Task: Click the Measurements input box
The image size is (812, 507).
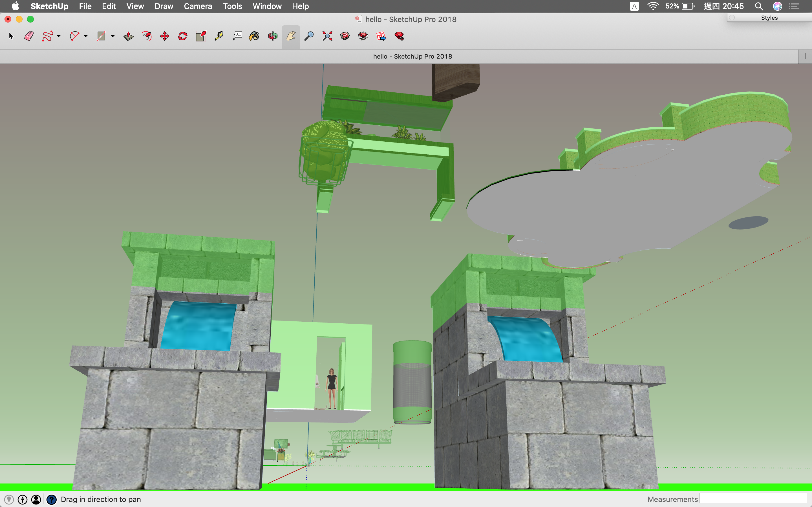Action: point(753,499)
